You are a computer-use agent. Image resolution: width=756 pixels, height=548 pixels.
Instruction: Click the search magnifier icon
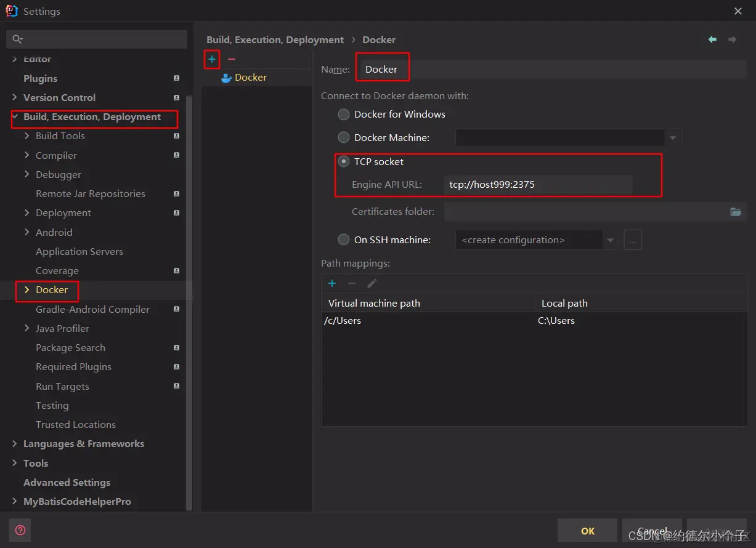[17, 39]
